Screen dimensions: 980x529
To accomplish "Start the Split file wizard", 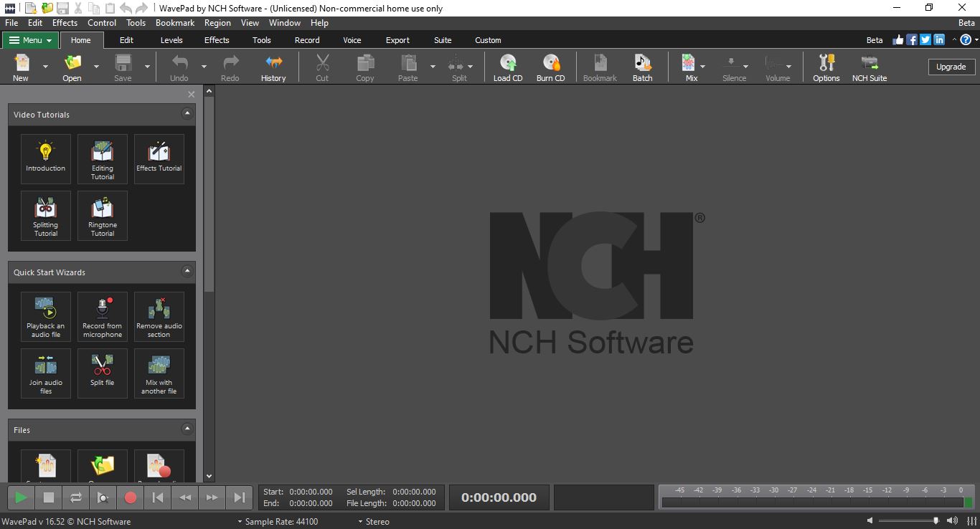I will 103,373.
